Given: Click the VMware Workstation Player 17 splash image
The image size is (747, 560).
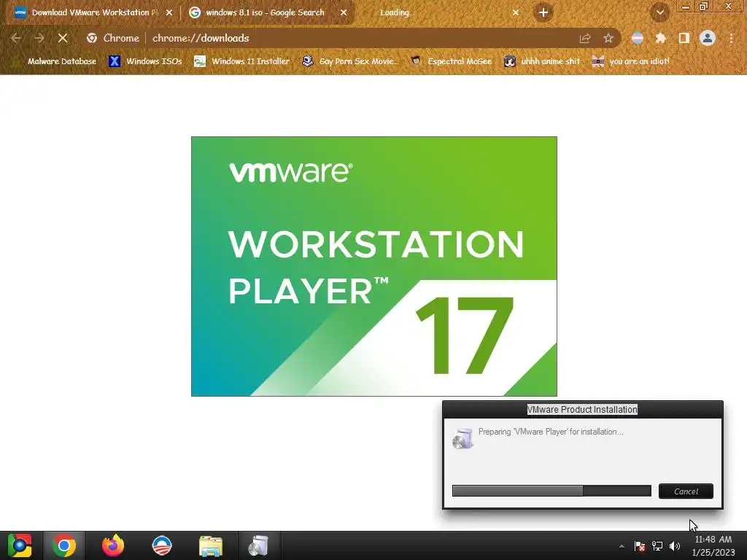Looking at the screenshot, I should [x=374, y=266].
